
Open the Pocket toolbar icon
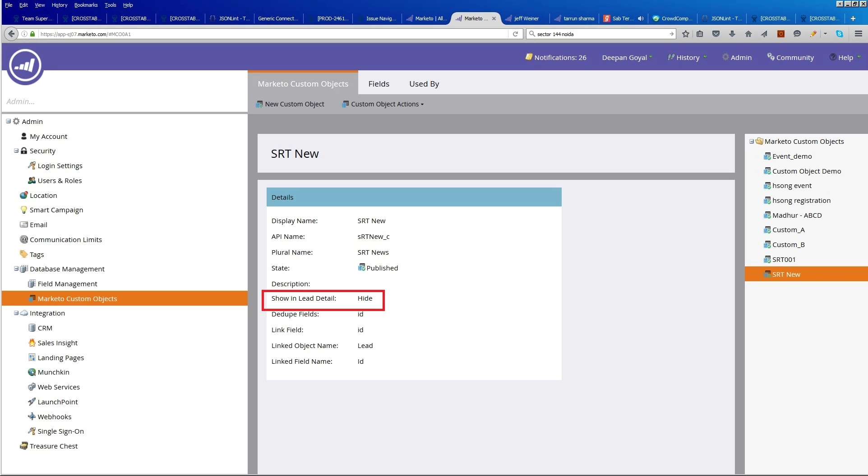(716, 34)
